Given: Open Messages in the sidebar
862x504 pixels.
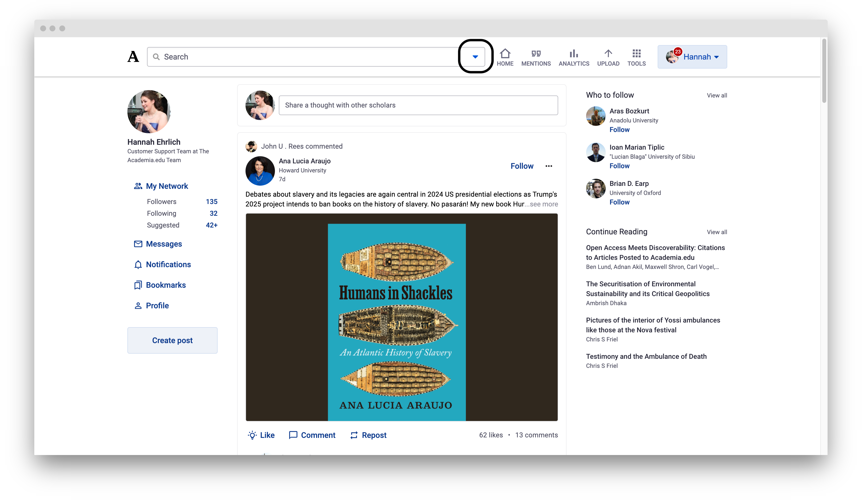Looking at the screenshot, I should click(164, 244).
